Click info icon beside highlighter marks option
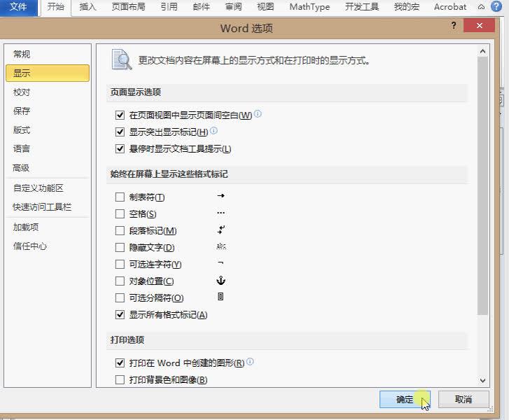509x420 pixels. [x=214, y=130]
